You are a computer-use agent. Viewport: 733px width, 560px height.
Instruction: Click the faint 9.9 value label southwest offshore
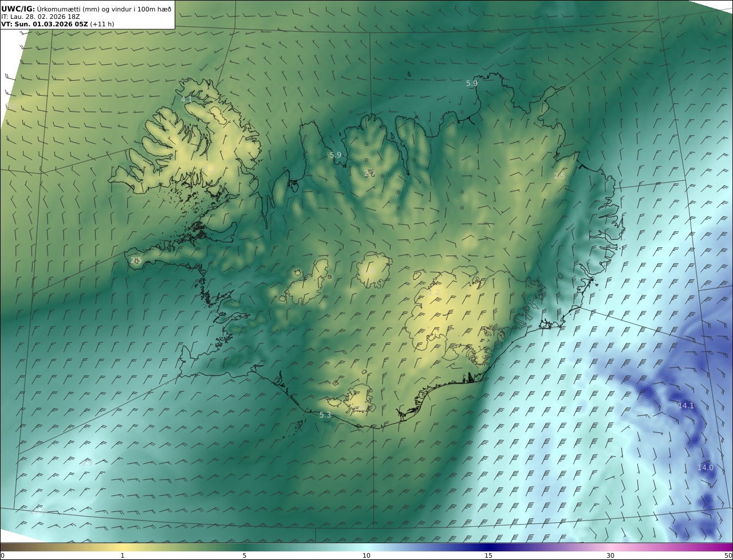tap(86, 463)
